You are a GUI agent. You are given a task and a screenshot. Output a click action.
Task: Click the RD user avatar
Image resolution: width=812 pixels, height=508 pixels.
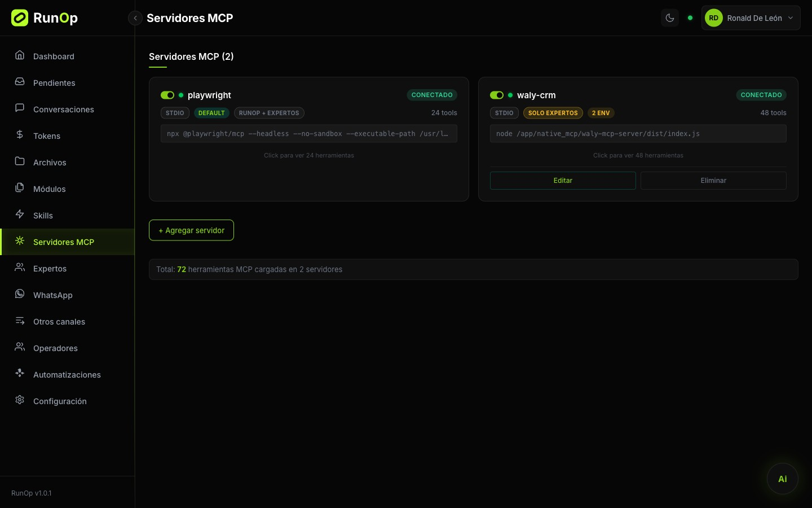[x=714, y=18]
